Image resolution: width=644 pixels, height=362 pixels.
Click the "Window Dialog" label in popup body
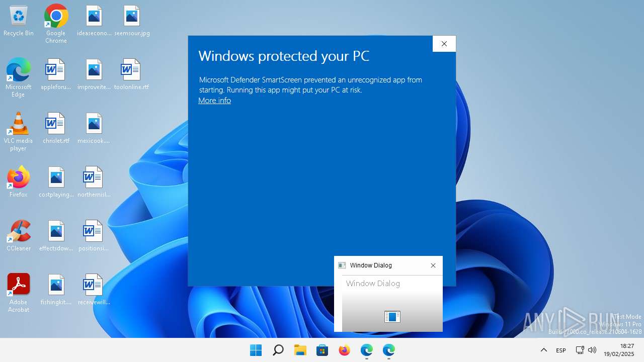[373, 284]
